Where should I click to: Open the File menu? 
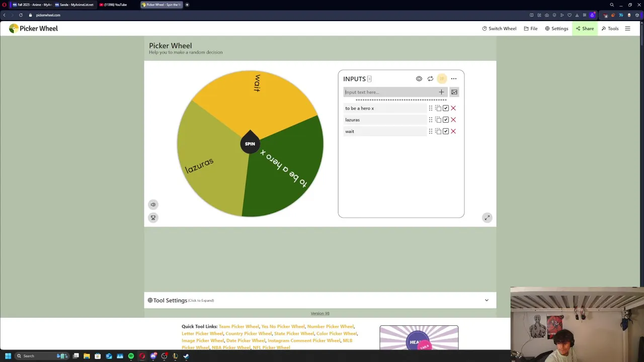coord(531,29)
